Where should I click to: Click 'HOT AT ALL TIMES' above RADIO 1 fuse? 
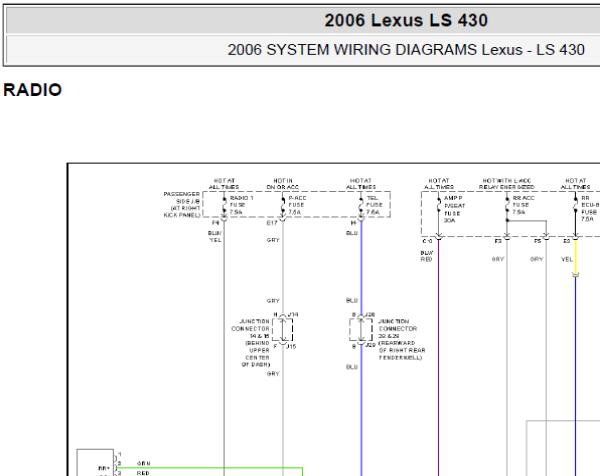point(224,184)
